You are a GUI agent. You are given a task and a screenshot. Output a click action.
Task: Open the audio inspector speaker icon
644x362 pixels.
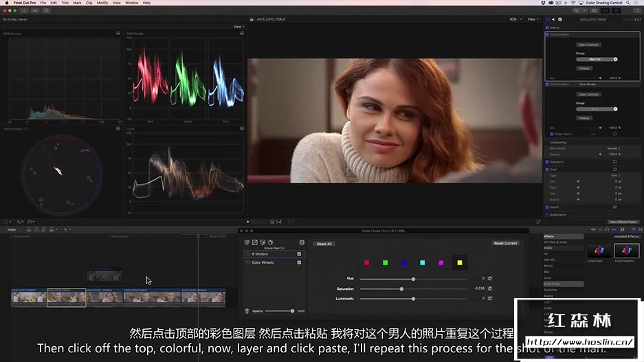pos(554,19)
